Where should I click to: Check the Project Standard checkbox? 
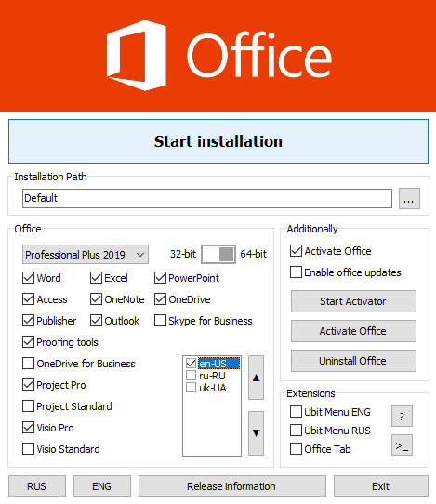[x=28, y=406]
